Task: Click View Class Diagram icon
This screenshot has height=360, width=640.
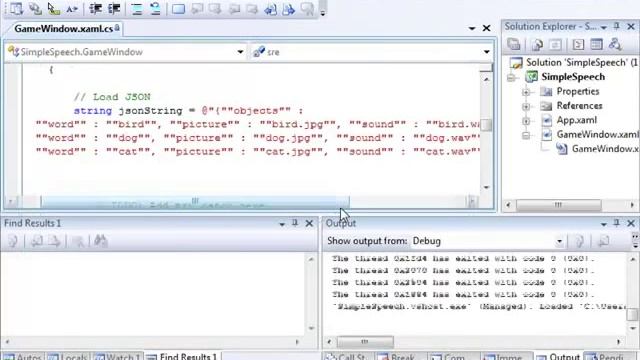Action: [615, 44]
